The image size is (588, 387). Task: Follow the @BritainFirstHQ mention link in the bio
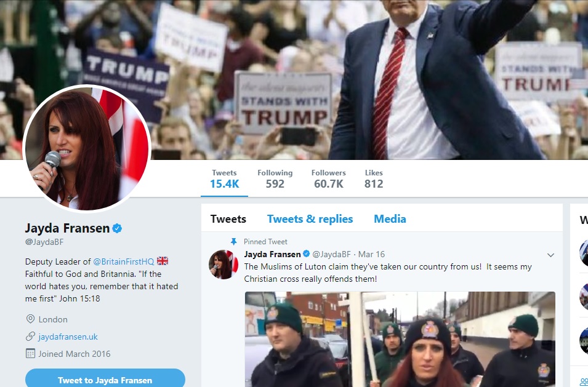click(123, 261)
